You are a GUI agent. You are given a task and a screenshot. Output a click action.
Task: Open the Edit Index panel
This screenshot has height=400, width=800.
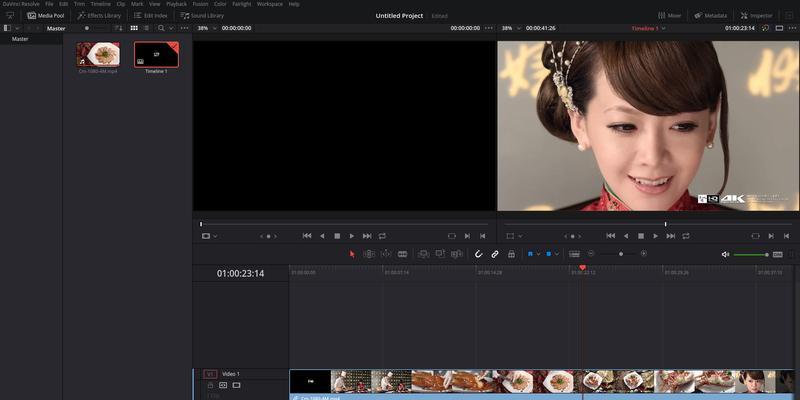tap(151, 16)
